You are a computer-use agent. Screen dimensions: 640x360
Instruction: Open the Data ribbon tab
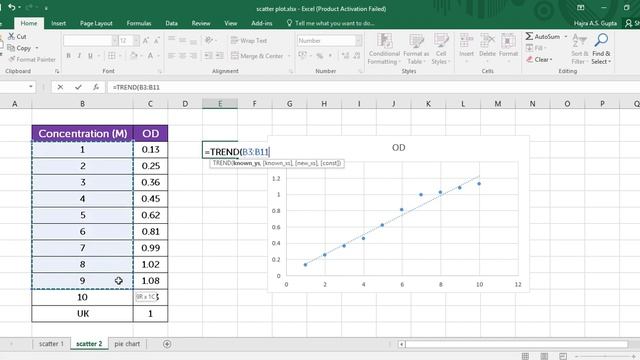(171, 23)
